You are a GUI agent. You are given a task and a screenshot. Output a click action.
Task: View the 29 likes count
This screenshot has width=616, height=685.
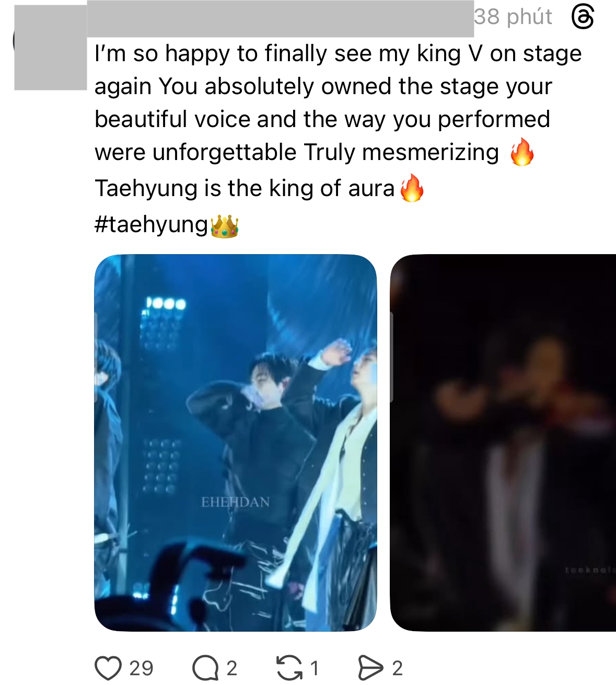coord(140,667)
